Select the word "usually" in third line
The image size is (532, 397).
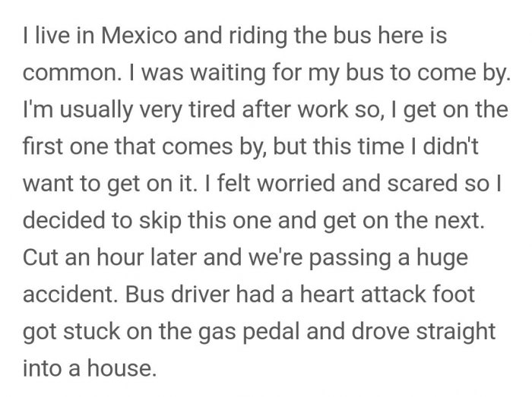tap(97, 111)
